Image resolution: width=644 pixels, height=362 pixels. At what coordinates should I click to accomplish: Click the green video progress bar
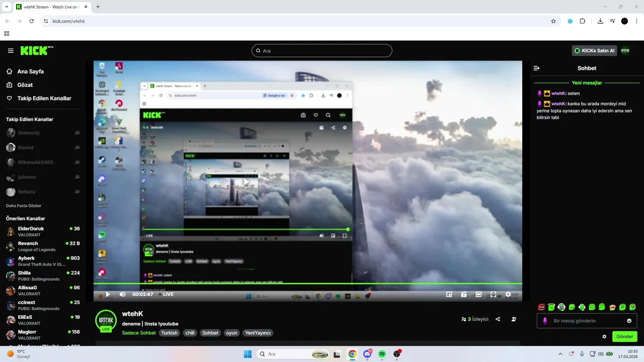[307, 284]
